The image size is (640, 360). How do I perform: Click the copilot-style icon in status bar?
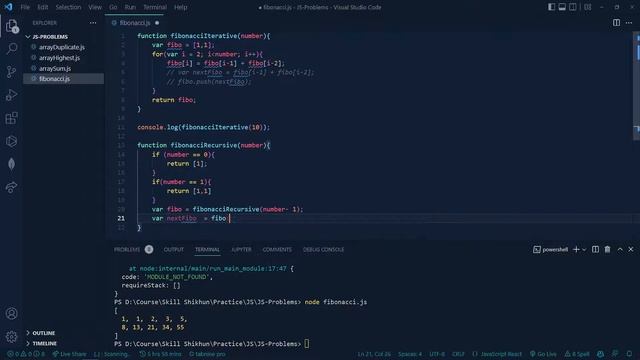tap(600, 354)
